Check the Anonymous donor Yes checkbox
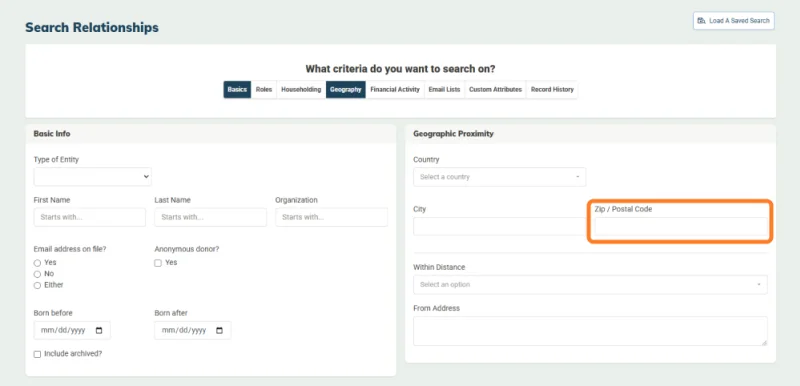This screenshot has height=386, width=800. (158, 263)
